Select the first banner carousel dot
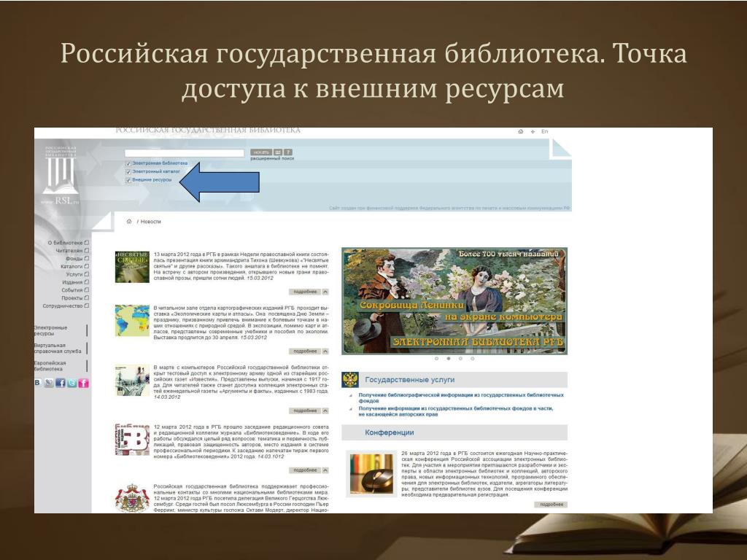Image resolution: width=747 pixels, height=560 pixels. click(436, 359)
